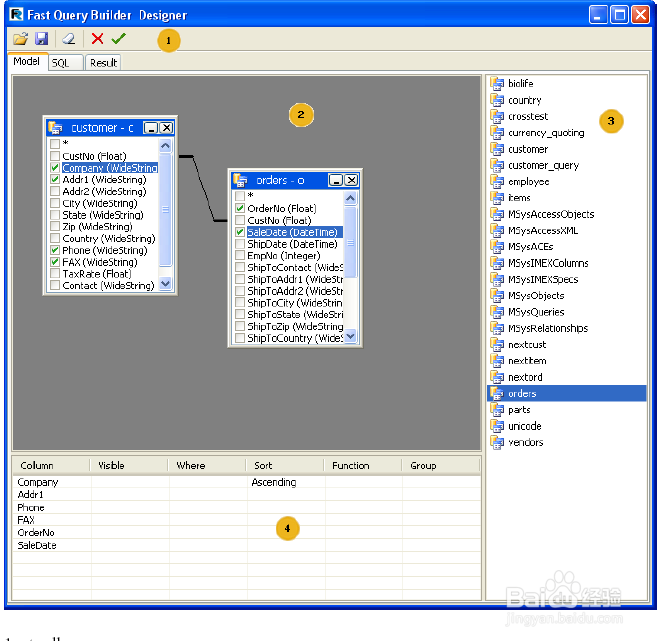
Task: Uncheck SaleDate (DateTime) field
Action: [x=240, y=232]
